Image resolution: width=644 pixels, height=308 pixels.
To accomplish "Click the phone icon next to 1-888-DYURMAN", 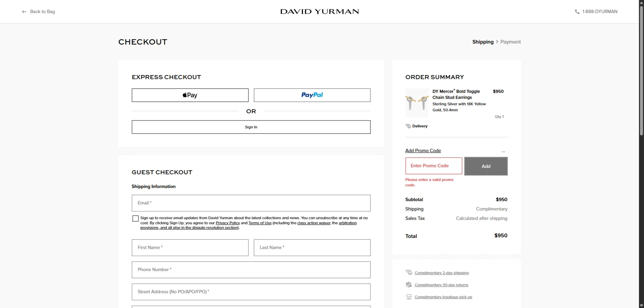I will [577, 12].
